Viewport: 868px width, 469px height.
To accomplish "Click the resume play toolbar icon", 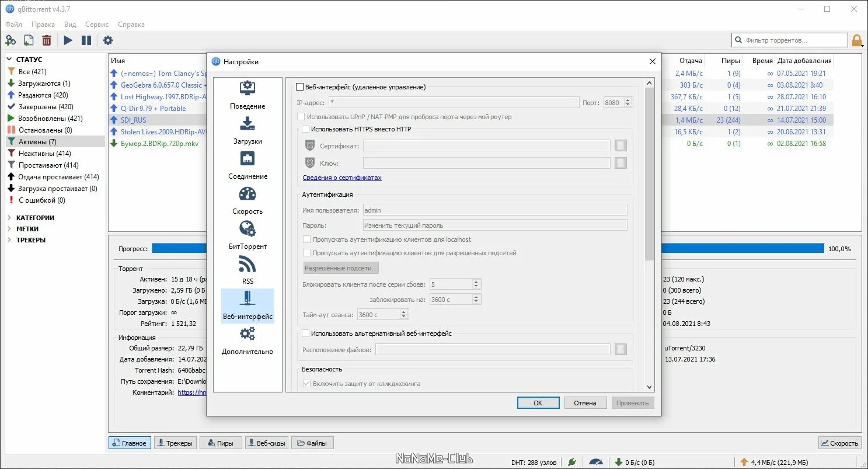I will [68, 40].
